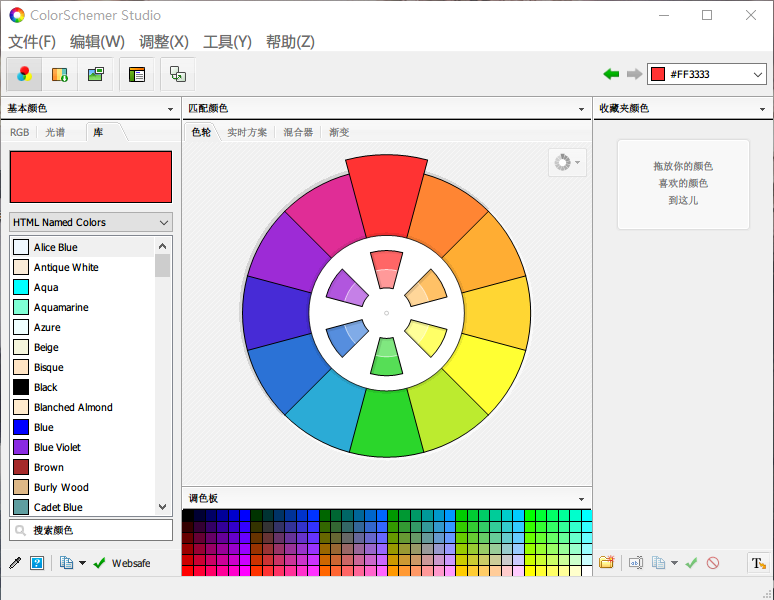Go back with the green left arrow
This screenshot has height=600, width=774.
tap(611, 74)
